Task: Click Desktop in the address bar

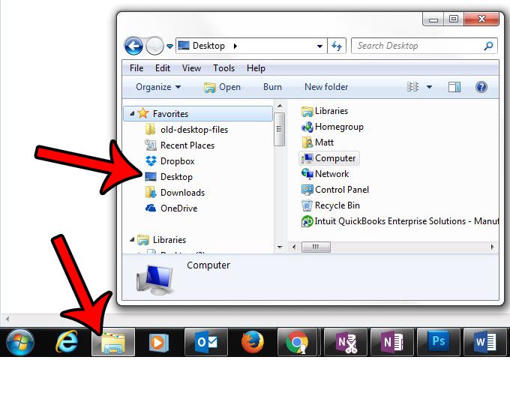Action: (208, 46)
